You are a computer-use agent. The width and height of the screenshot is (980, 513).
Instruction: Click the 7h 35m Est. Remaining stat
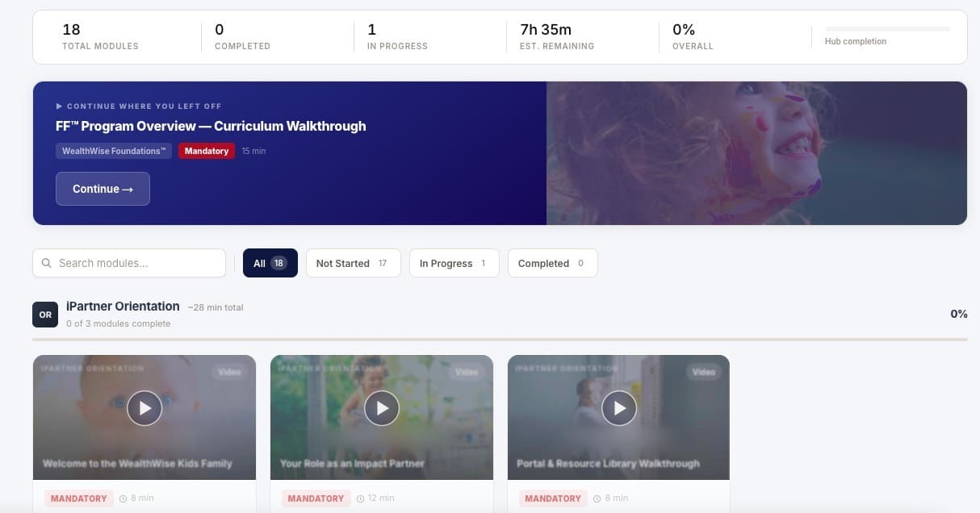click(557, 36)
